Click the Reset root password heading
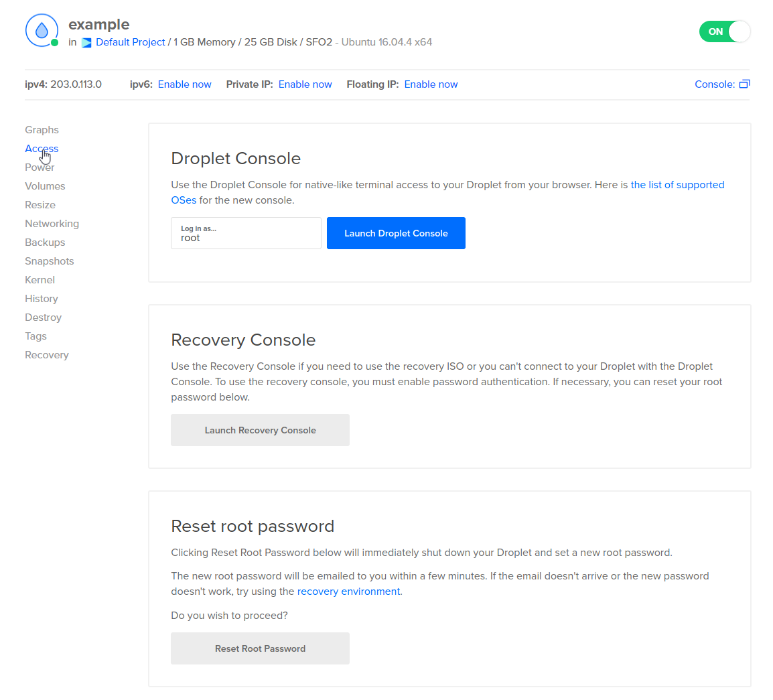The width and height of the screenshot is (773, 700). 253,526
